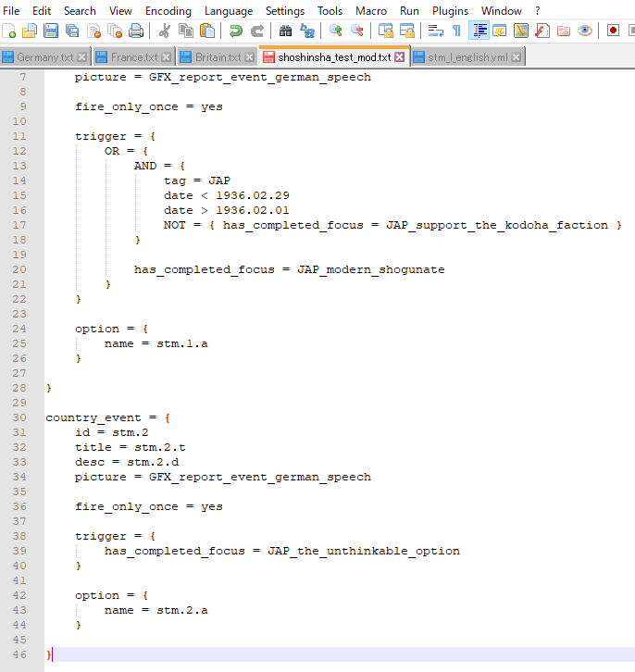Click on JAP_support_the_kodoha_faction text
This screenshot has width=635, height=672.
(497, 225)
